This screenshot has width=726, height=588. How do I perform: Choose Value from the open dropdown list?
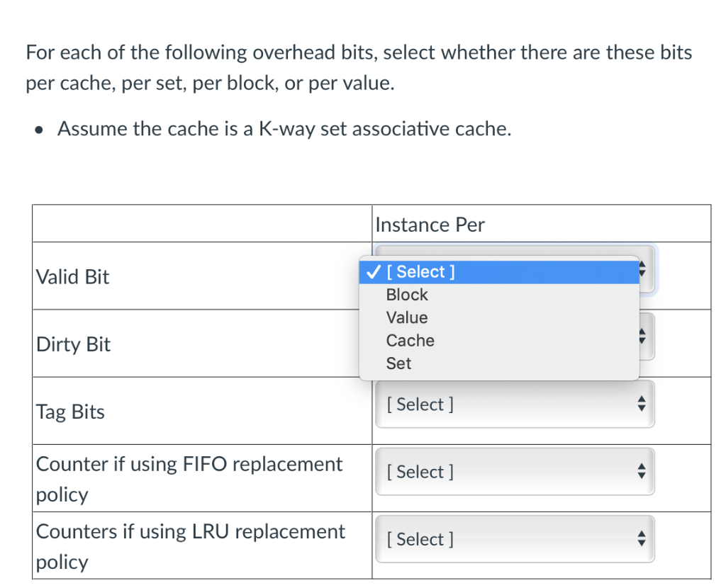pos(407,317)
